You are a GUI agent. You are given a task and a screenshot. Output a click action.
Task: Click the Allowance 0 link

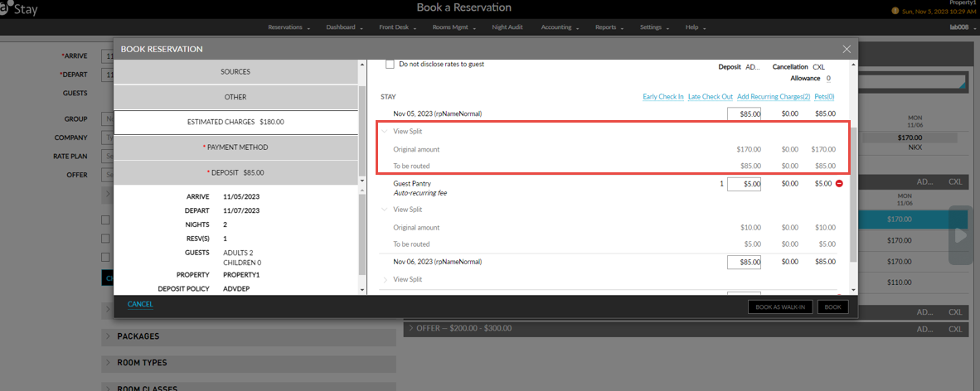(x=828, y=78)
